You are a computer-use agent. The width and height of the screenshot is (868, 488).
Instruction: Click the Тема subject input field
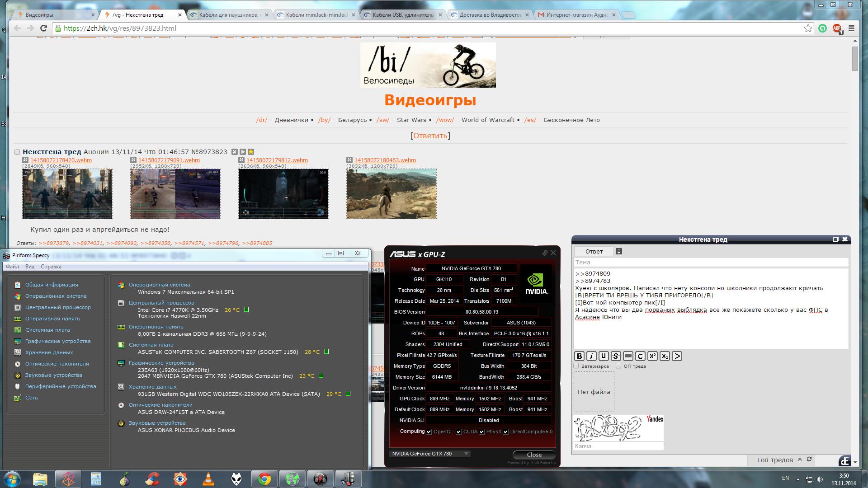click(x=711, y=262)
